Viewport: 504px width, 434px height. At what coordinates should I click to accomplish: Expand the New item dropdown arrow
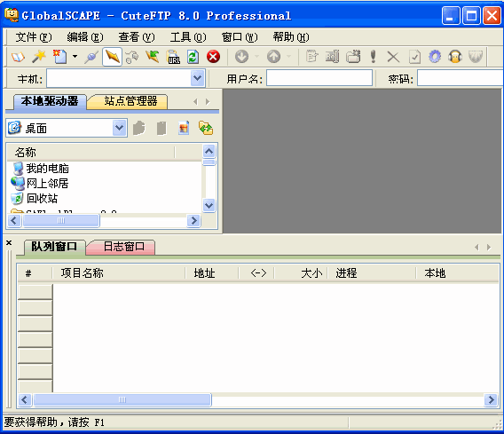(75, 57)
